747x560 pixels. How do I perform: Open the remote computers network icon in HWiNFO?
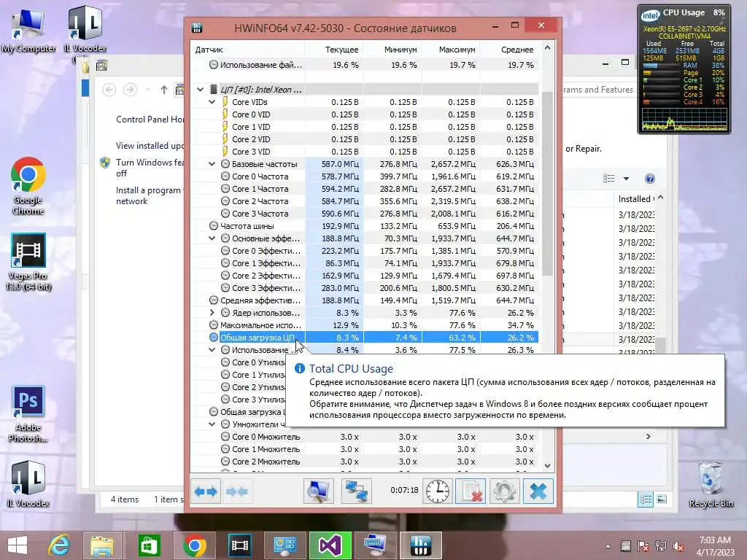point(356,491)
